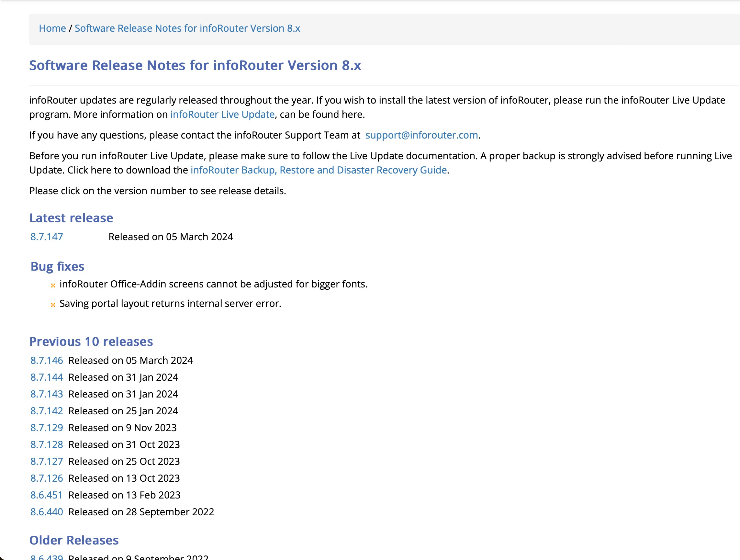This screenshot has height=560, width=740.
Task: View release details for version 8.7.143
Action: 47,394
